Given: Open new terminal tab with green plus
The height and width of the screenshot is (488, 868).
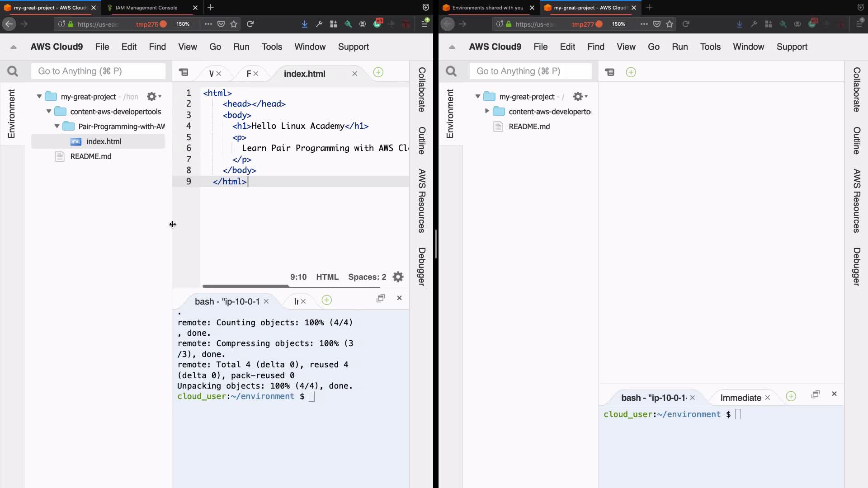Looking at the screenshot, I should pyautogui.click(x=326, y=300).
